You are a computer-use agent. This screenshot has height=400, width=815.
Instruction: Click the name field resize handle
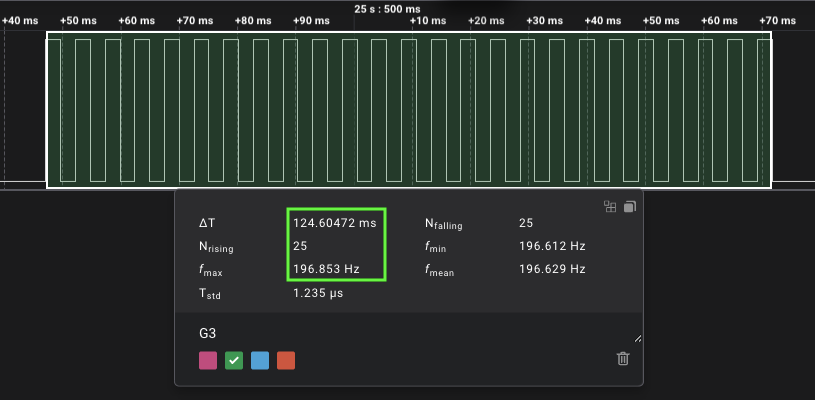pyautogui.click(x=637, y=338)
